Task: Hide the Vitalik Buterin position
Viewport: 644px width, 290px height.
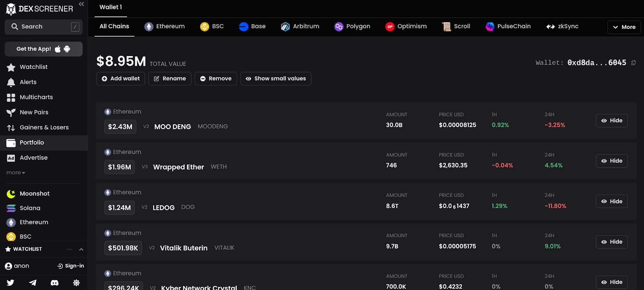Action: coord(612,242)
